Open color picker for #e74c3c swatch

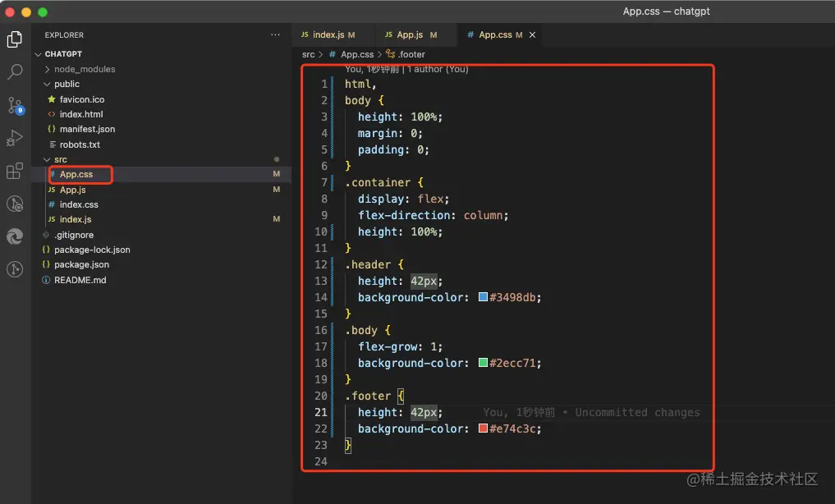coord(483,428)
